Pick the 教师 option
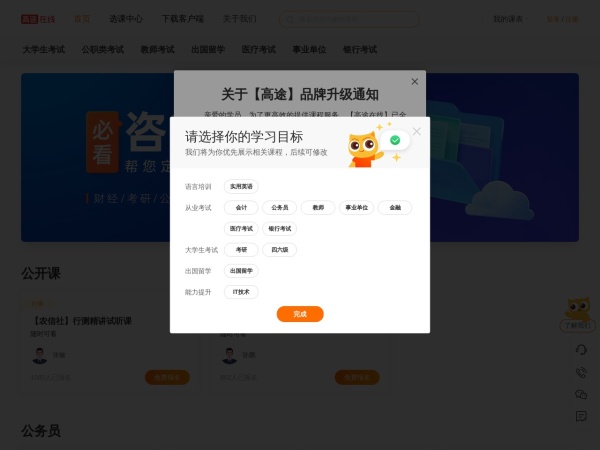 tap(317, 208)
